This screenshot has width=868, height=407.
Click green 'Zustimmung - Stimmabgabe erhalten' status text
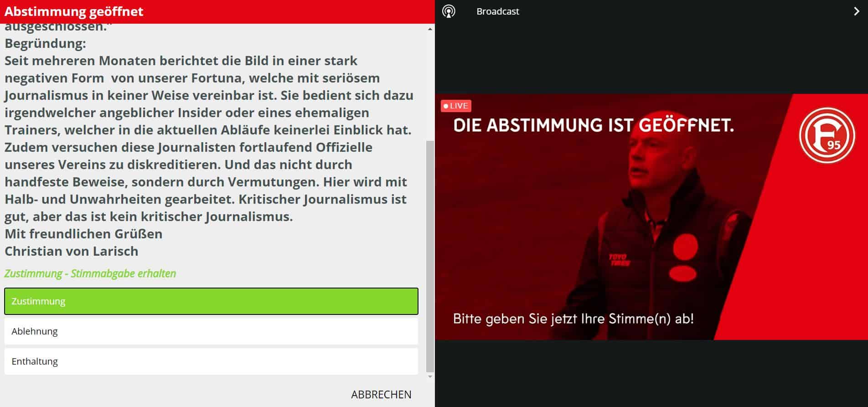pyautogui.click(x=90, y=273)
